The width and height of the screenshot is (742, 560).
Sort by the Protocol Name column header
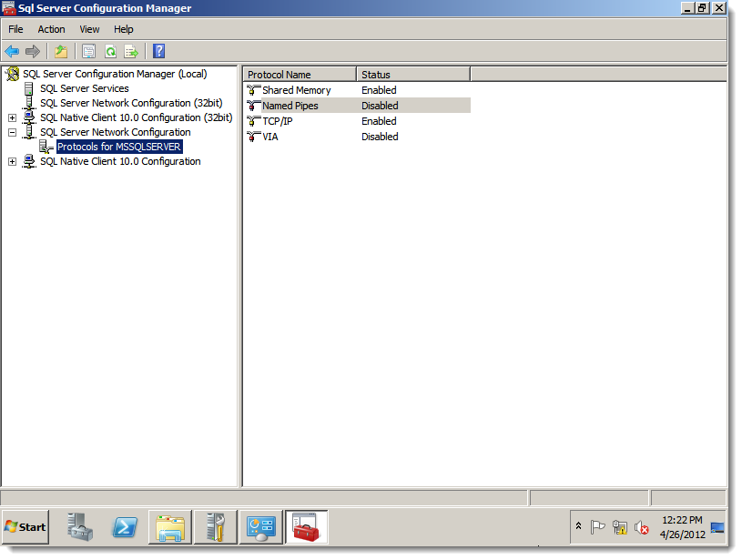[x=300, y=75]
